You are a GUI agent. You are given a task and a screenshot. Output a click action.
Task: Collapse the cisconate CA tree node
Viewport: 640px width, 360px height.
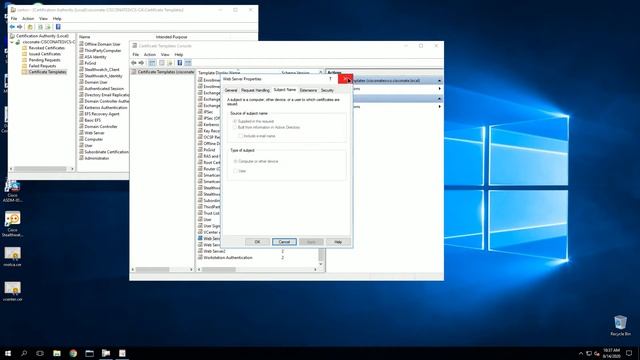[x=12, y=42]
